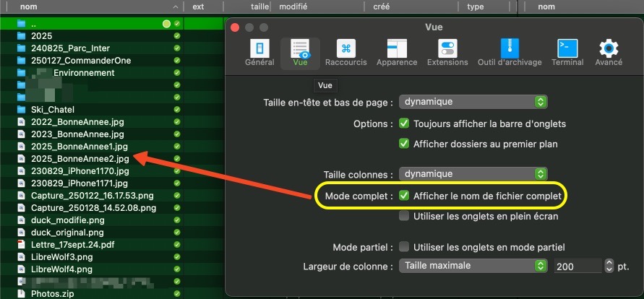This screenshot has height=299, width=644.
Task: Click the column width stepper arrows
Action: [609, 266]
